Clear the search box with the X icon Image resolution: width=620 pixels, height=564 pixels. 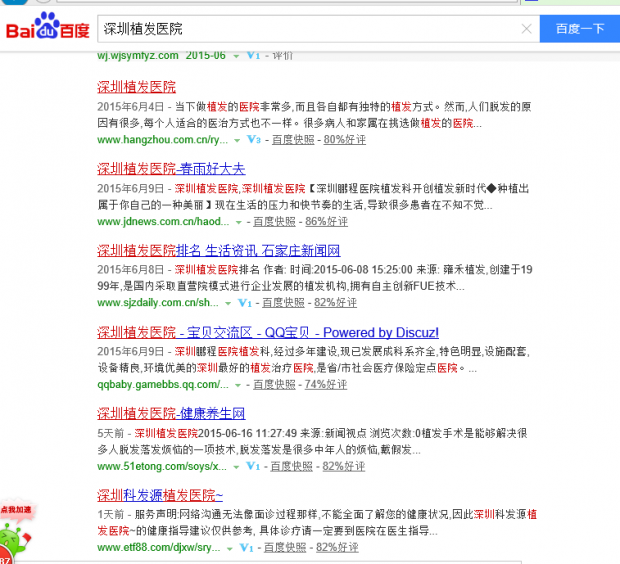tap(526, 29)
